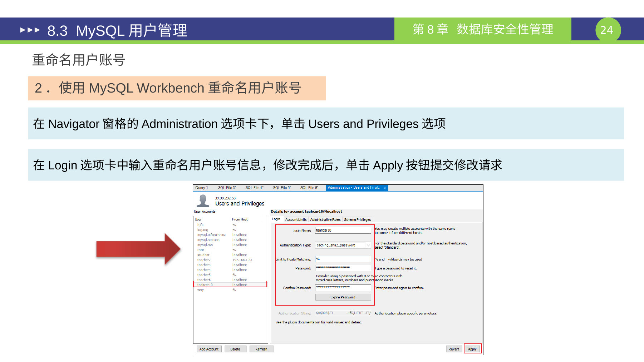Click the Add Account button
Viewport: 644px width, 362px height.
(209, 349)
